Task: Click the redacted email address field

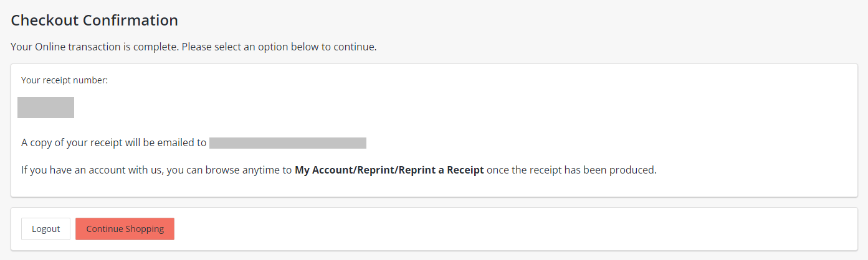Action: pos(287,143)
